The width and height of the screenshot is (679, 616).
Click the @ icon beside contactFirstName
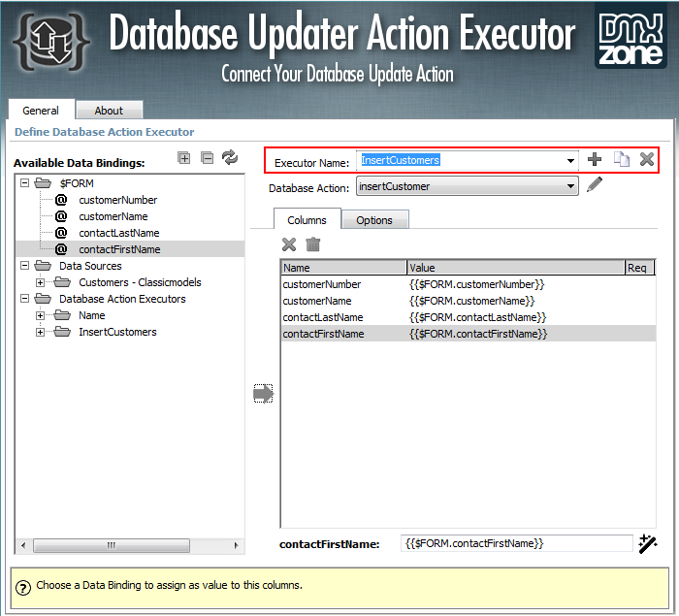click(x=61, y=249)
